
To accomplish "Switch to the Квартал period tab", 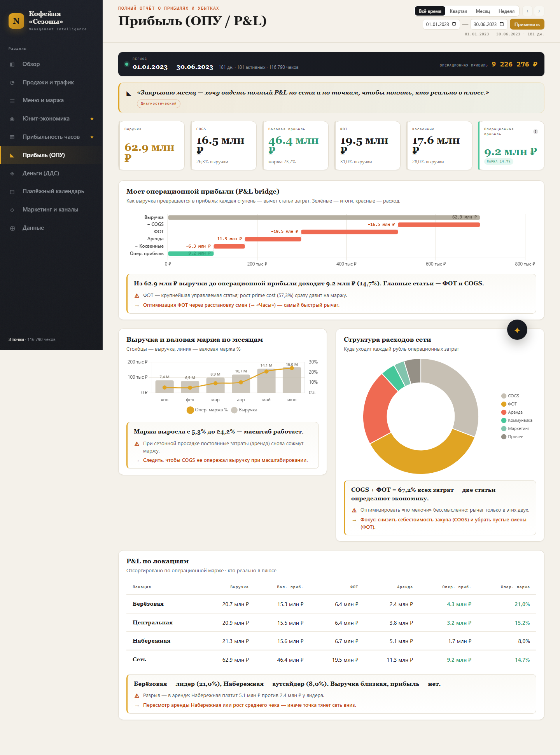I will (458, 11).
